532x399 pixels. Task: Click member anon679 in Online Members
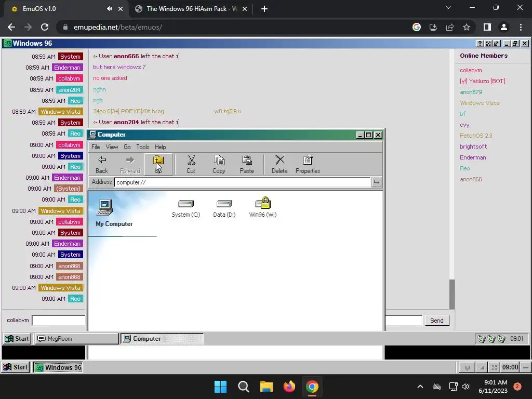click(471, 92)
